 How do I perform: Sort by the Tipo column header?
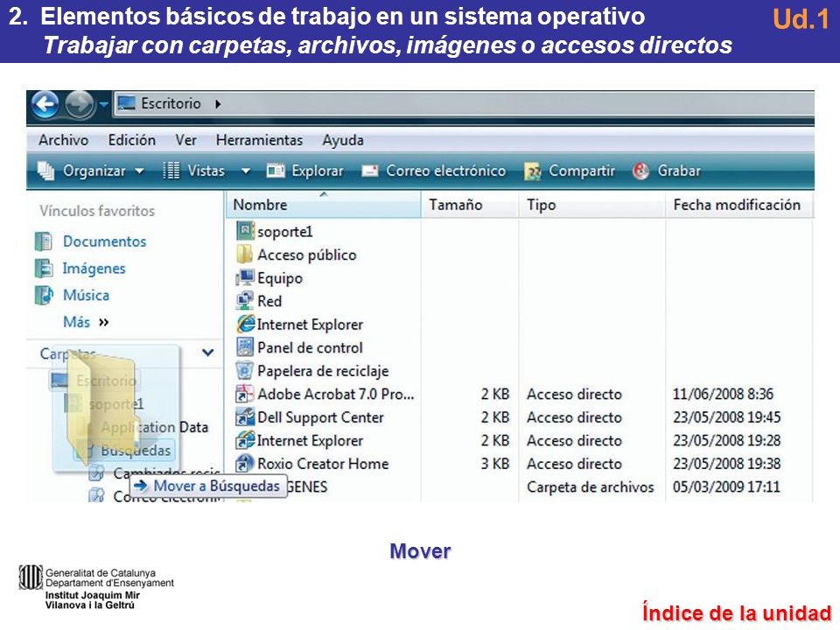point(592,205)
